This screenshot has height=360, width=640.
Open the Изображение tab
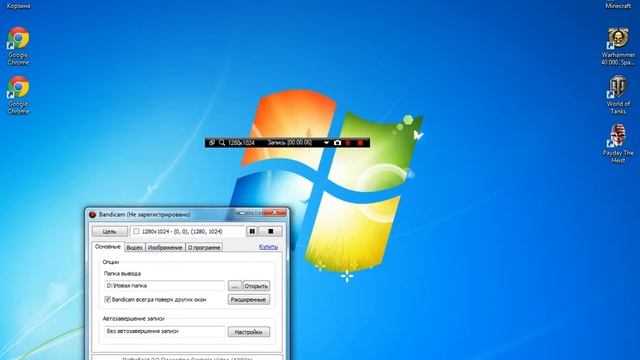coord(165,247)
